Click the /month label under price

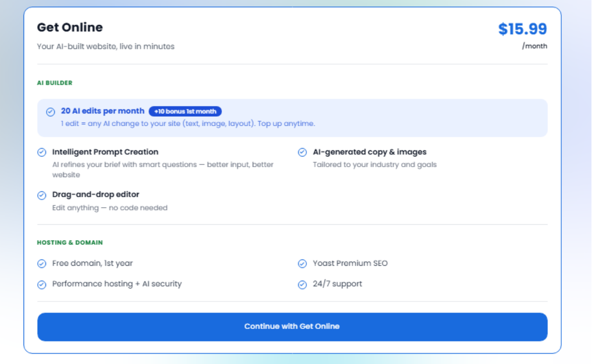(x=534, y=46)
